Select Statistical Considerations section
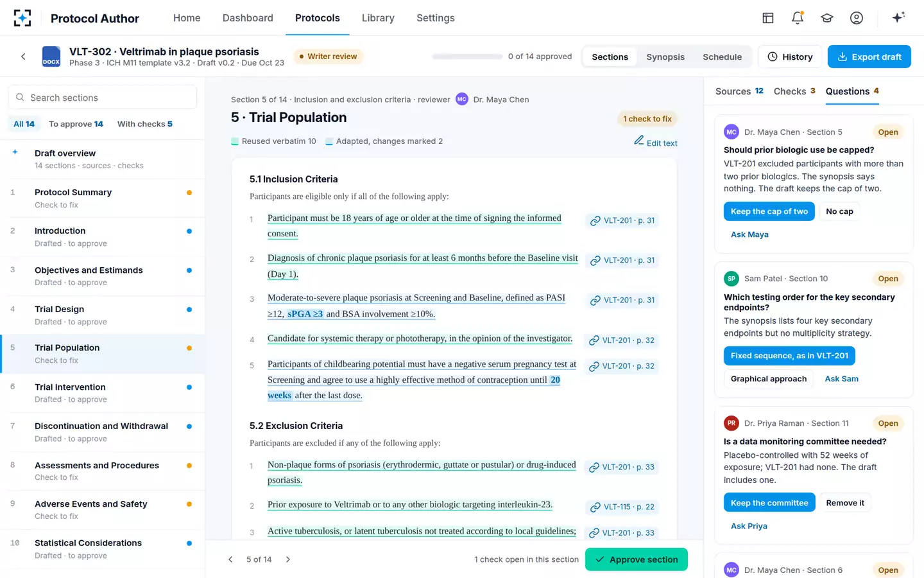The width and height of the screenshot is (924, 578). [103, 549]
